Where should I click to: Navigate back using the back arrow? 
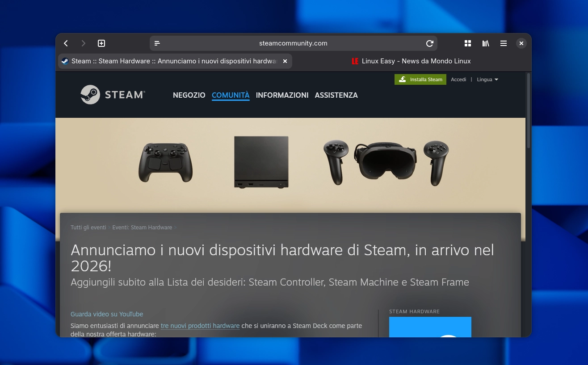(66, 43)
